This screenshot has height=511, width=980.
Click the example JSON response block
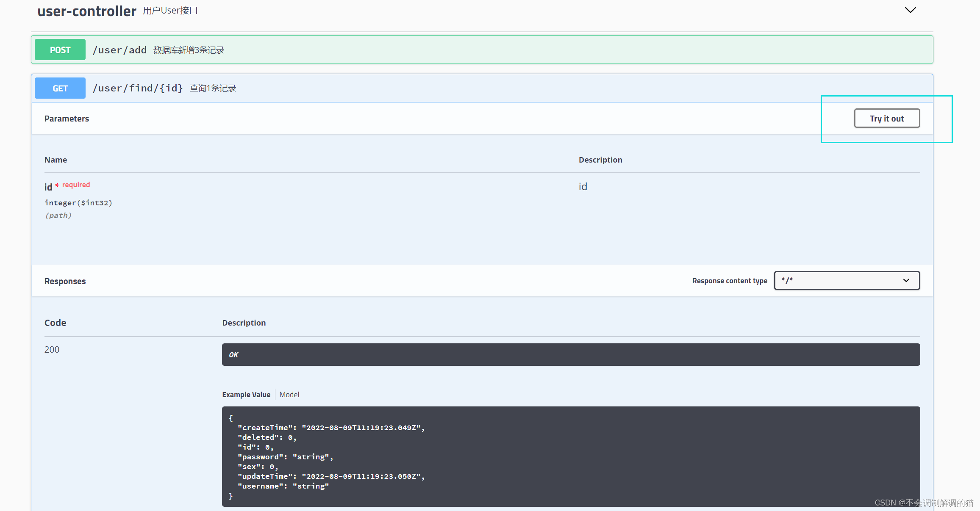(571, 456)
